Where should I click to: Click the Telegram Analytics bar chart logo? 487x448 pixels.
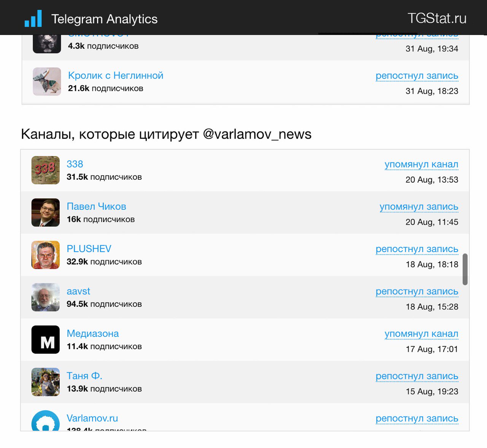33,19
